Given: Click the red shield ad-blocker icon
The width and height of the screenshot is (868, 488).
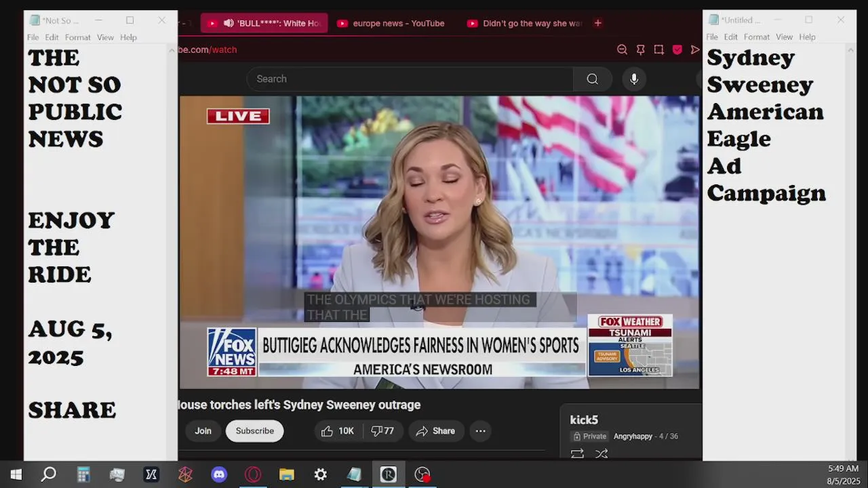Looking at the screenshot, I should [x=677, y=49].
